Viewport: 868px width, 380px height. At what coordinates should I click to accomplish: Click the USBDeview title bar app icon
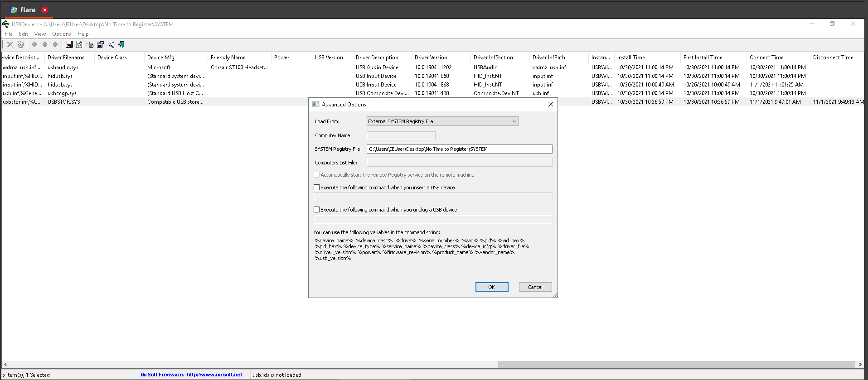[x=6, y=24]
